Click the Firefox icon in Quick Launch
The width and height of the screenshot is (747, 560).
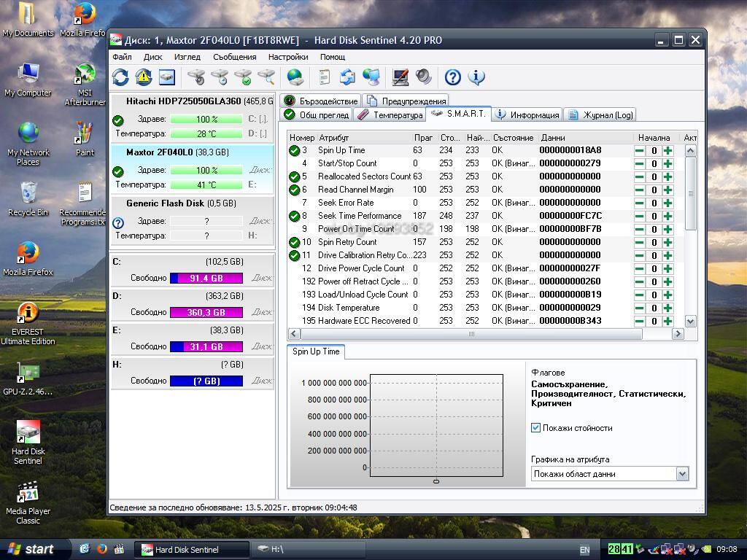click(x=101, y=549)
